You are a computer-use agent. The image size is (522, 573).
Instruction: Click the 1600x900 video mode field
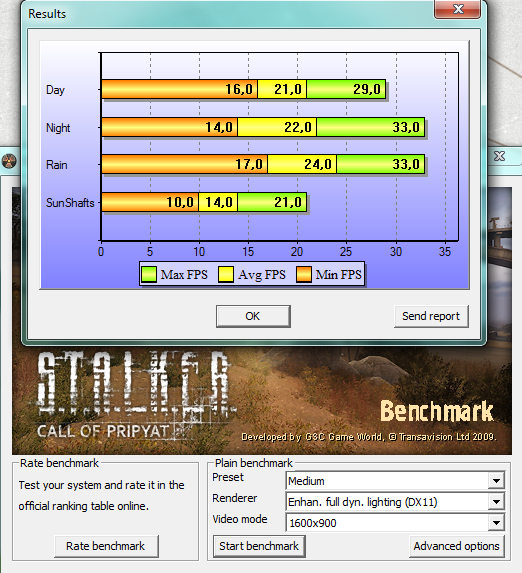[387, 523]
